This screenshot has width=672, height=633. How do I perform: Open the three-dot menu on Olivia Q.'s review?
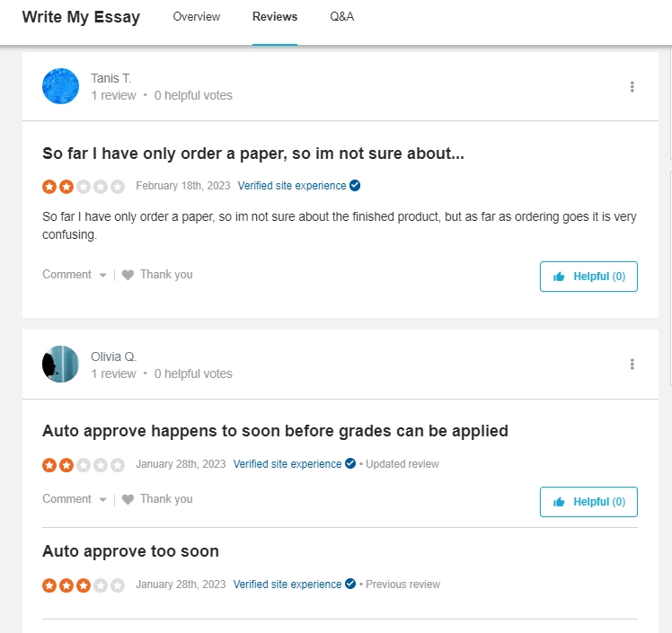632,365
